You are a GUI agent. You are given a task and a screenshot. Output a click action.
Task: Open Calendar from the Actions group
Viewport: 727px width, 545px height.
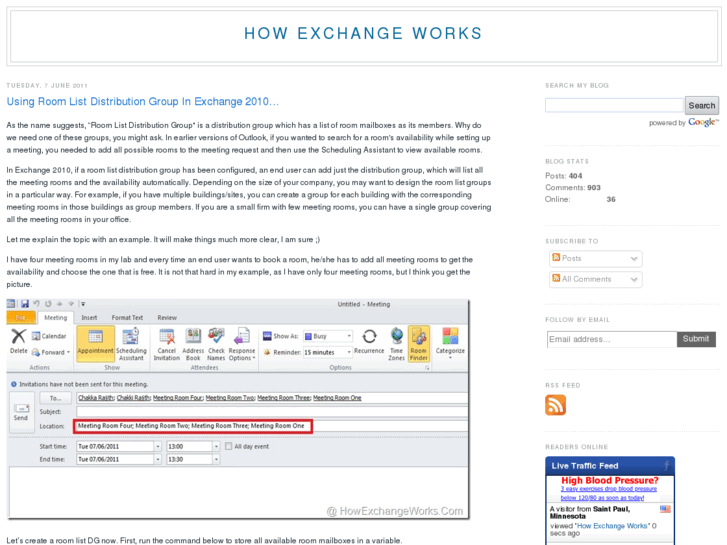49,336
